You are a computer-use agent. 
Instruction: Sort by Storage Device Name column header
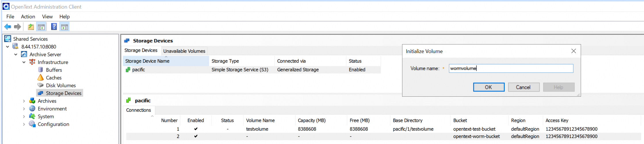pos(166,61)
